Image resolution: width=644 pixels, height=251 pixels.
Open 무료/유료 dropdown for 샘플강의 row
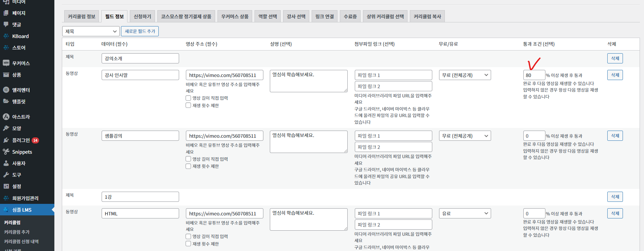coord(465,136)
